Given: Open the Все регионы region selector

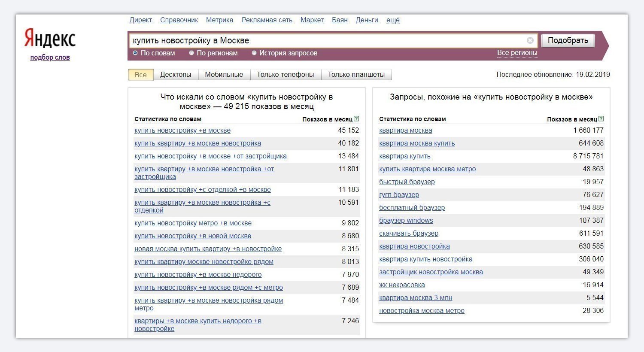Looking at the screenshot, I should tap(517, 53).
